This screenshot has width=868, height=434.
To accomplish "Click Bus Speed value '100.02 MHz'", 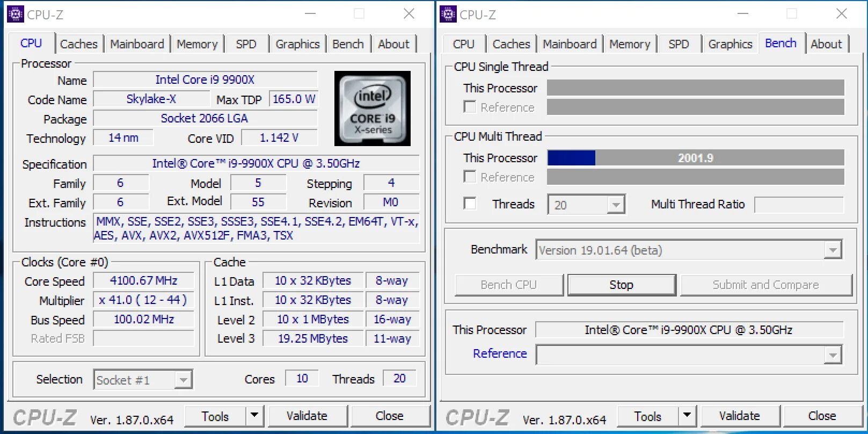I will point(144,319).
